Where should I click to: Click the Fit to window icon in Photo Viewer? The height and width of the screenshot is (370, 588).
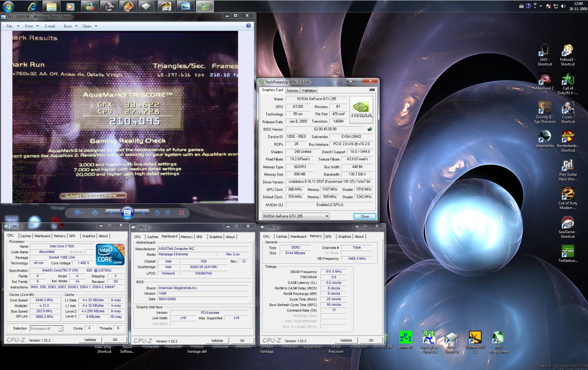(x=95, y=213)
